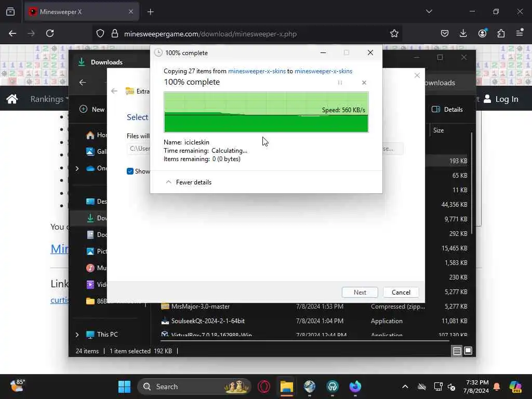Expand the list all tabs chevron

coord(429,11)
